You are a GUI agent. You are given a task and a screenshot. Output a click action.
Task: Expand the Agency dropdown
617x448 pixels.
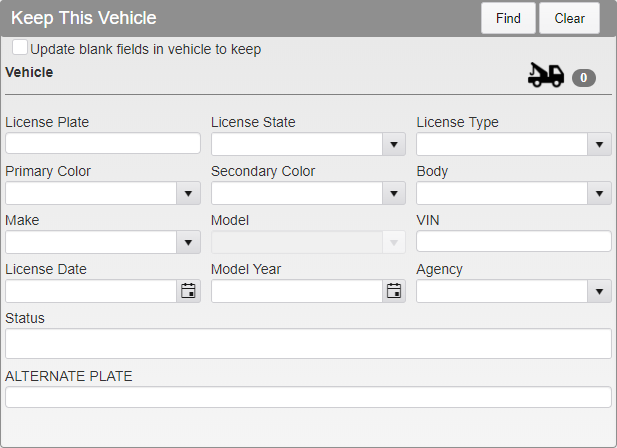pos(599,291)
